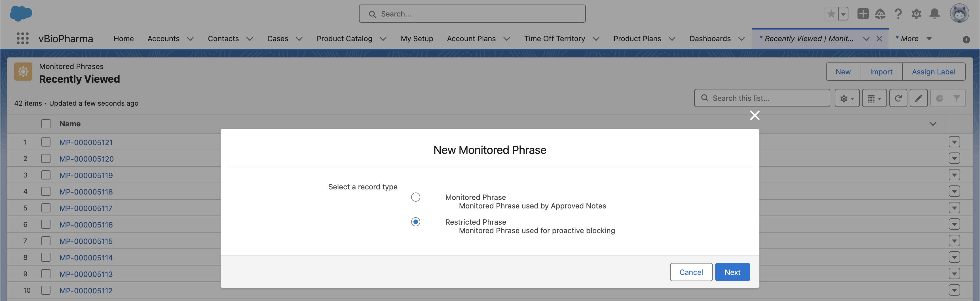This screenshot has height=301, width=980.
Task: Open the App Launcher grid icon
Action: click(22, 39)
